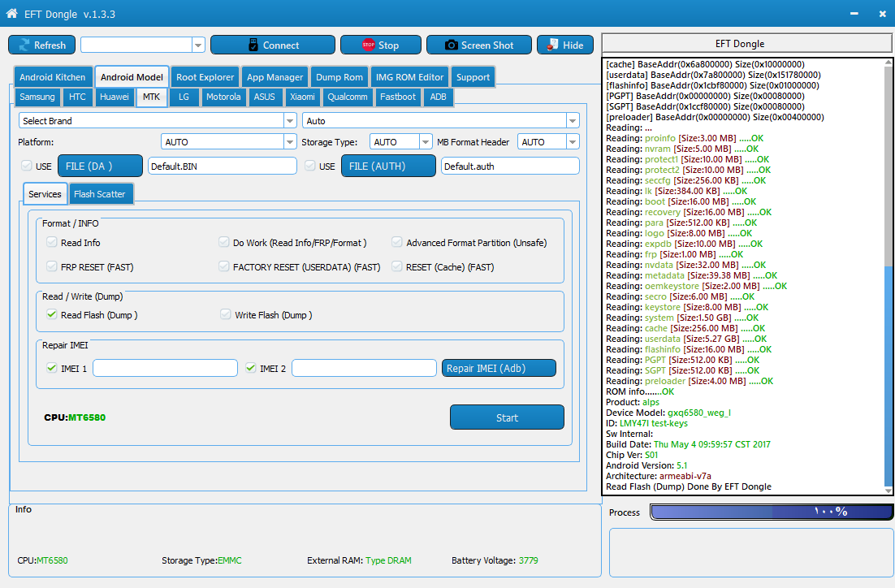Open the Auto model dropdown
Image resolution: width=895 pixels, height=588 pixels.
[573, 120]
